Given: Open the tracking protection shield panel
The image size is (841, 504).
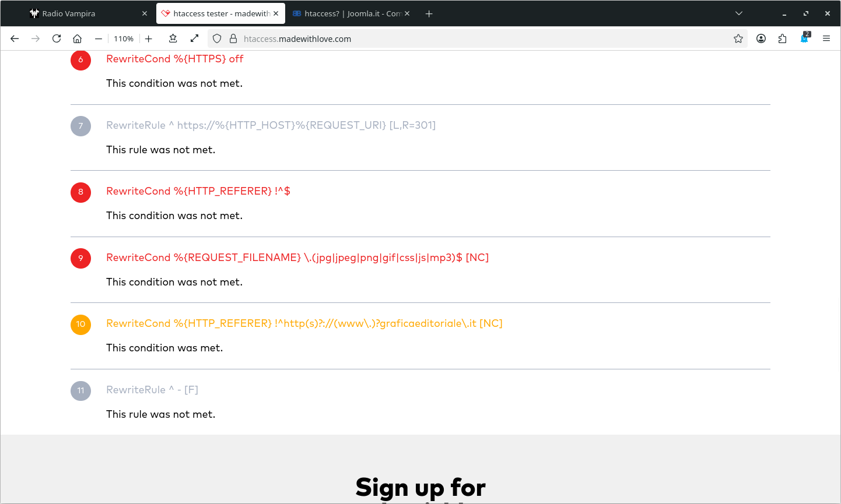Looking at the screenshot, I should (x=217, y=38).
